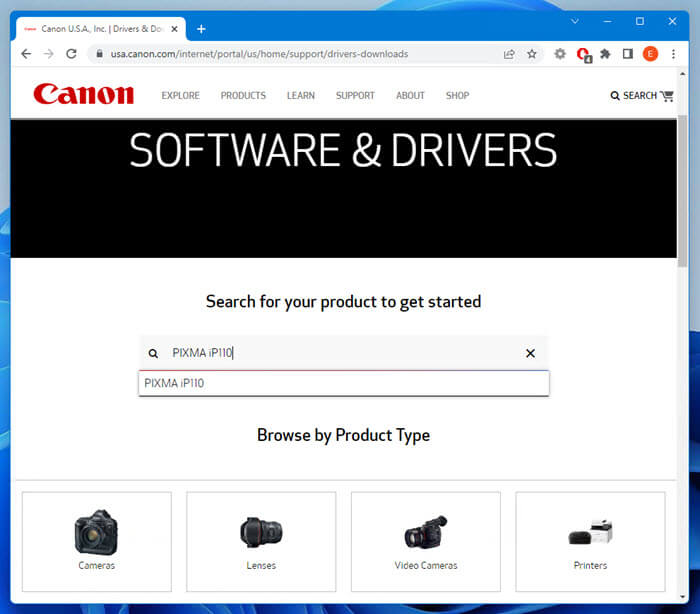Open the EXPLORE menu
This screenshot has width=700, height=614.
[180, 96]
